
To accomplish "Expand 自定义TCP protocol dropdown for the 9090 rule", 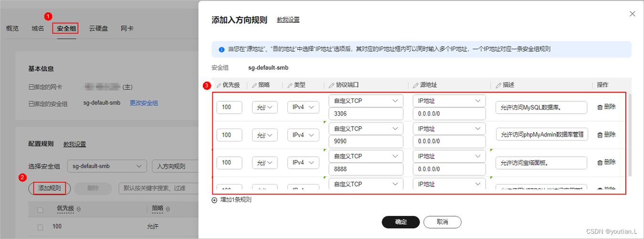I will (x=366, y=129).
